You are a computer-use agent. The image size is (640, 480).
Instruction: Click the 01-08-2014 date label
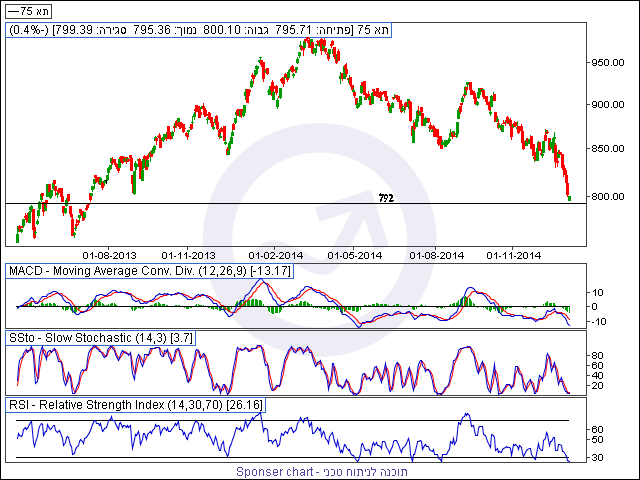437,256
